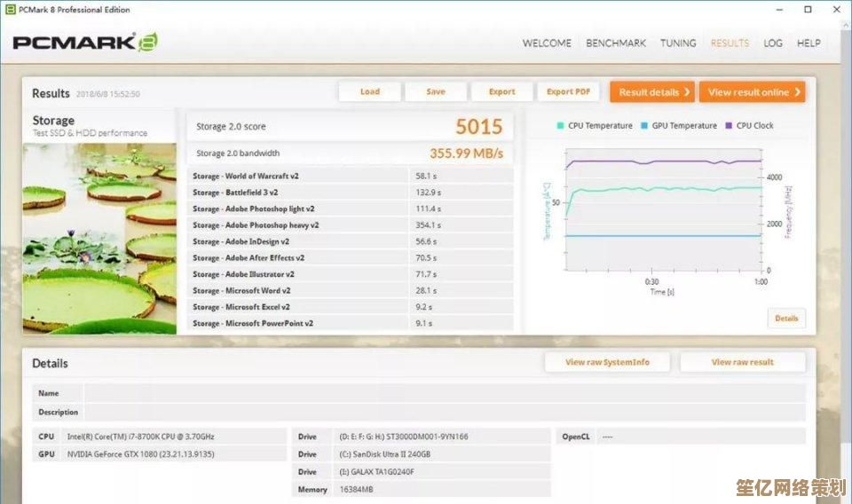The image size is (852, 504).
Task: Open Details below the monitoring chart
Action: click(x=786, y=319)
